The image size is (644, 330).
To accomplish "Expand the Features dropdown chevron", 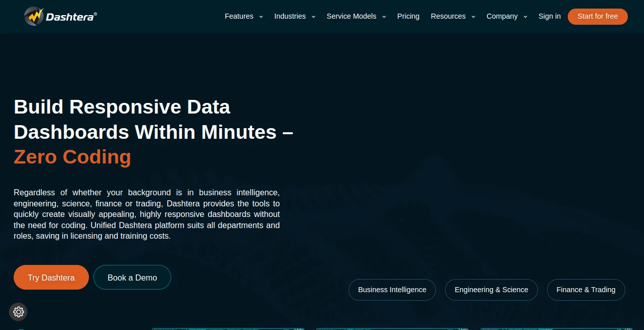I will tap(261, 17).
